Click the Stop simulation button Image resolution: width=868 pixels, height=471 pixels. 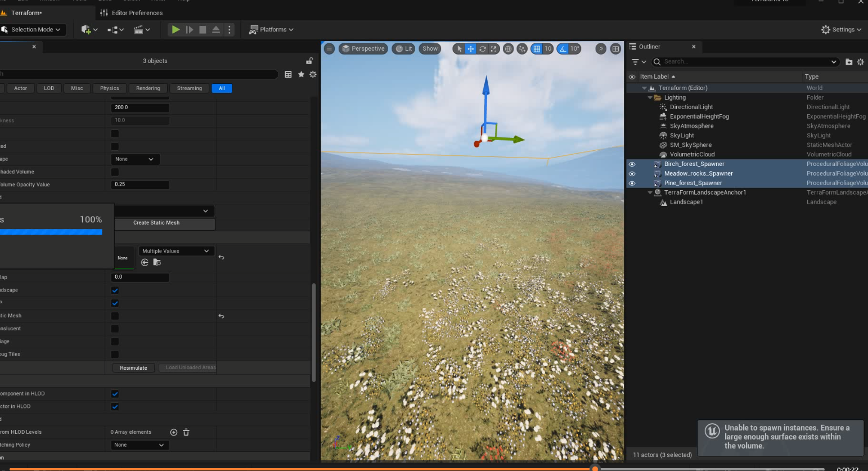[x=203, y=29]
